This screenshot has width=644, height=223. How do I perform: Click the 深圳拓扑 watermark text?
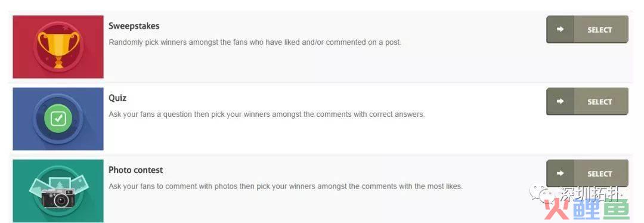click(590, 194)
